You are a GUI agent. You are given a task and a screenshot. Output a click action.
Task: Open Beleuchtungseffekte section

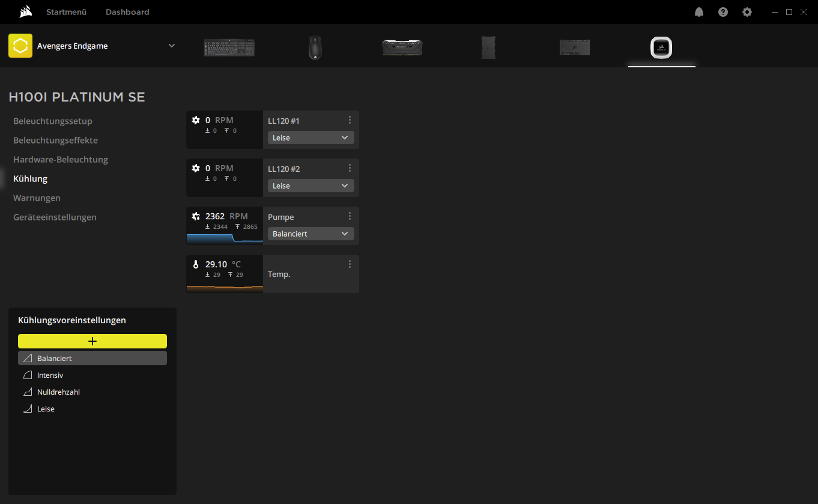(x=55, y=140)
